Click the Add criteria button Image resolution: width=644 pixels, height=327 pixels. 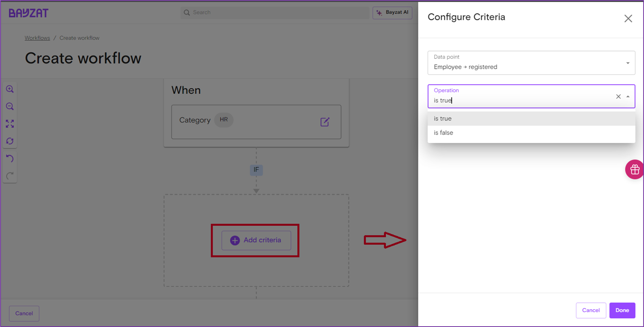[x=256, y=240]
